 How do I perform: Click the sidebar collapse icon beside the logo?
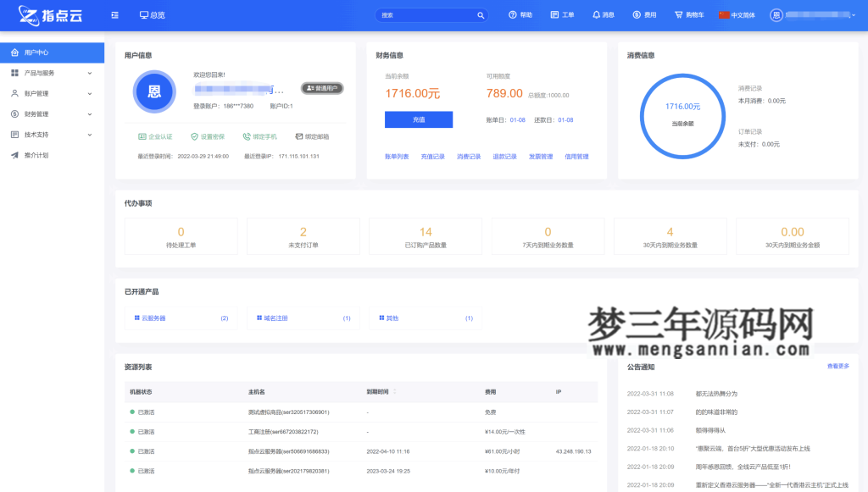point(115,14)
